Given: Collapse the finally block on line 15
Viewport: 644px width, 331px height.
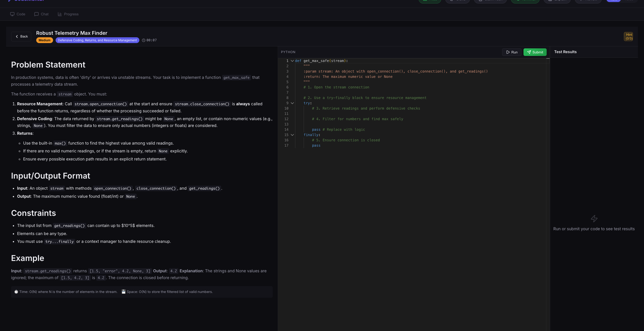Looking at the screenshot, I should (292, 135).
